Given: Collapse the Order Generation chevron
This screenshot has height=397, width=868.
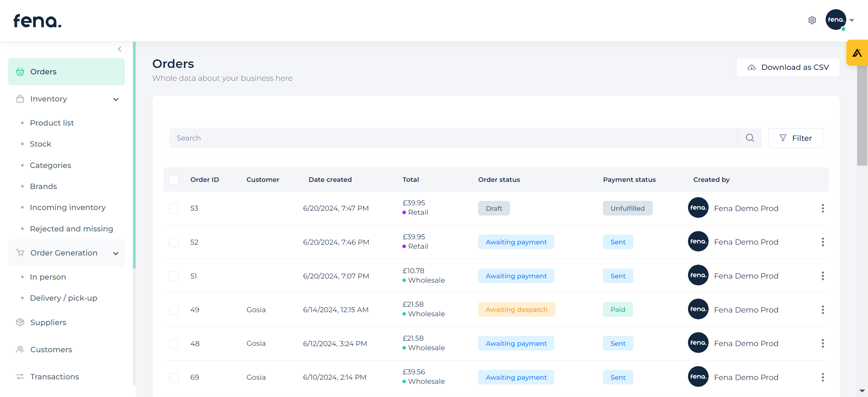Looking at the screenshot, I should pos(116,253).
